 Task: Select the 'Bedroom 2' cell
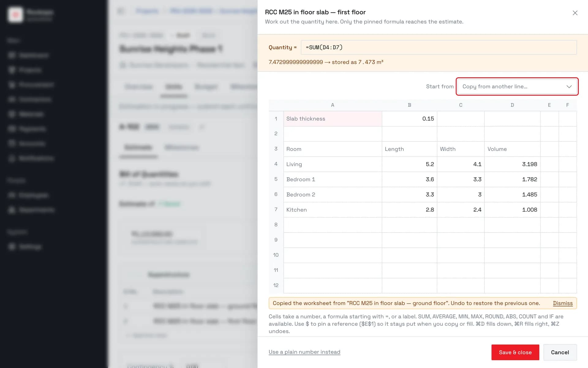click(333, 195)
